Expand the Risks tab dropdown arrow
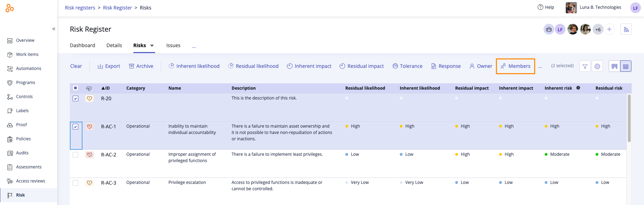The width and height of the screenshot is (644, 205). point(152,46)
